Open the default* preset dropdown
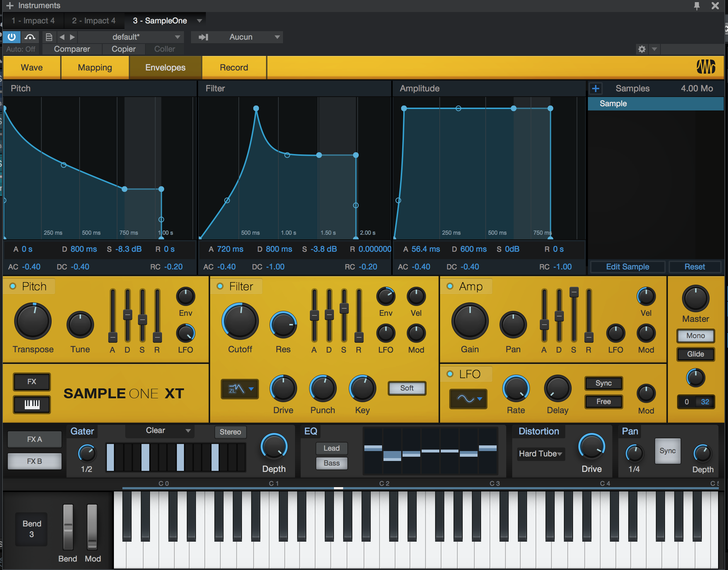This screenshot has height=570, width=728. point(130,37)
